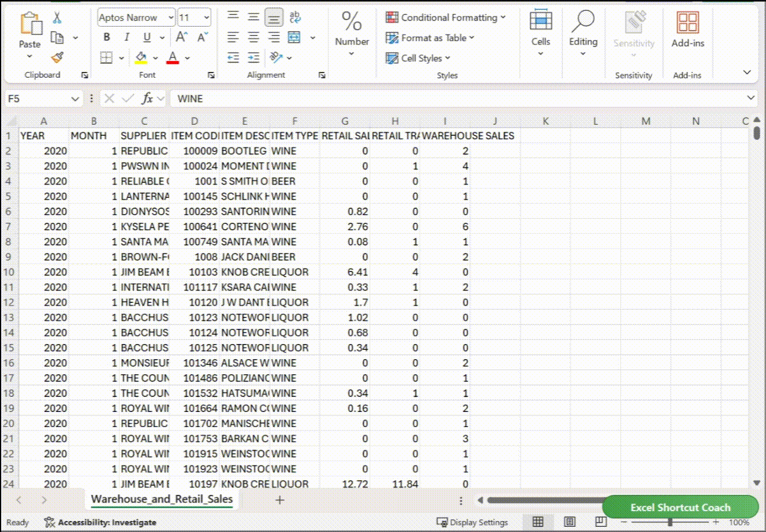Decrease the cell indent
The height and width of the screenshot is (532, 766).
(233, 57)
